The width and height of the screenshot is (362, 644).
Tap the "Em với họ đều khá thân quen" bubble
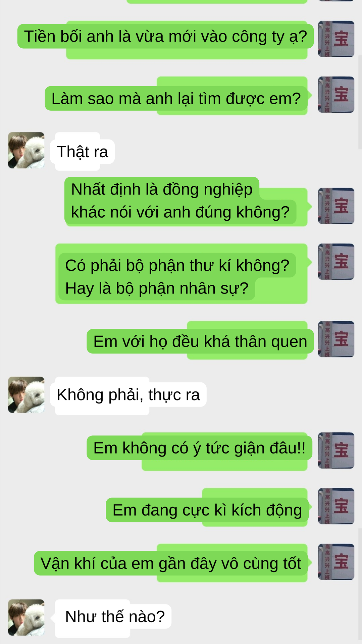200,341
